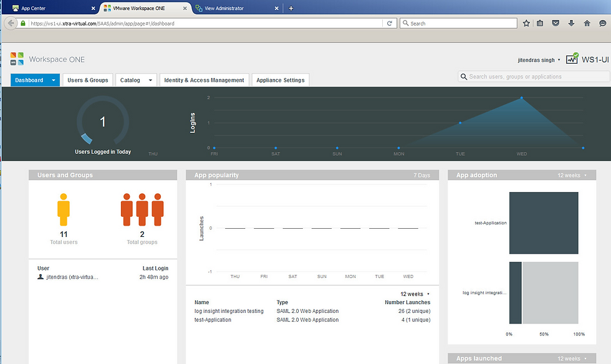Click the TUE data point on Logins chart
This screenshot has height=364, width=611.
coord(460,123)
